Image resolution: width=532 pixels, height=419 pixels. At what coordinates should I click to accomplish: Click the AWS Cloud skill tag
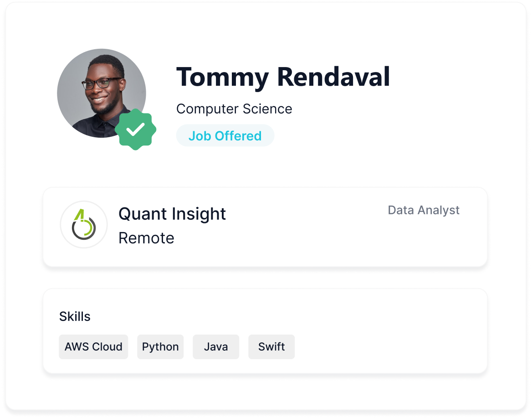93,347
